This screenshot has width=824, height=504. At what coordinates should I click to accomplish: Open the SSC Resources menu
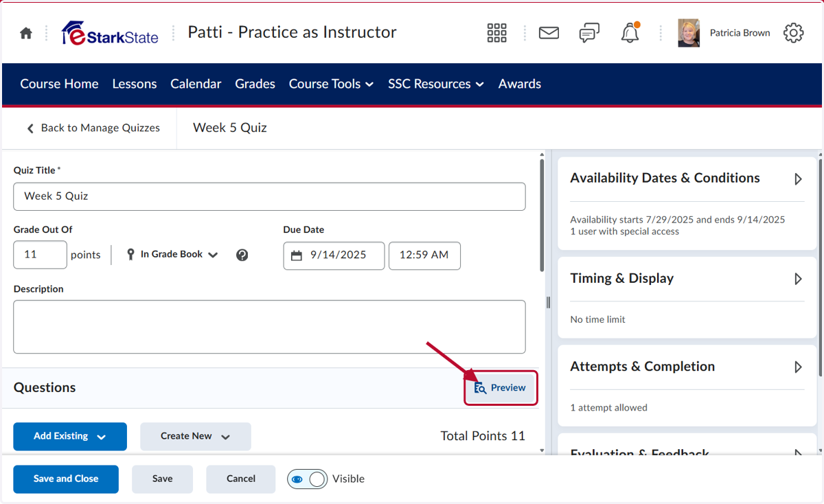pyautogui.click(x=436, y=84)
